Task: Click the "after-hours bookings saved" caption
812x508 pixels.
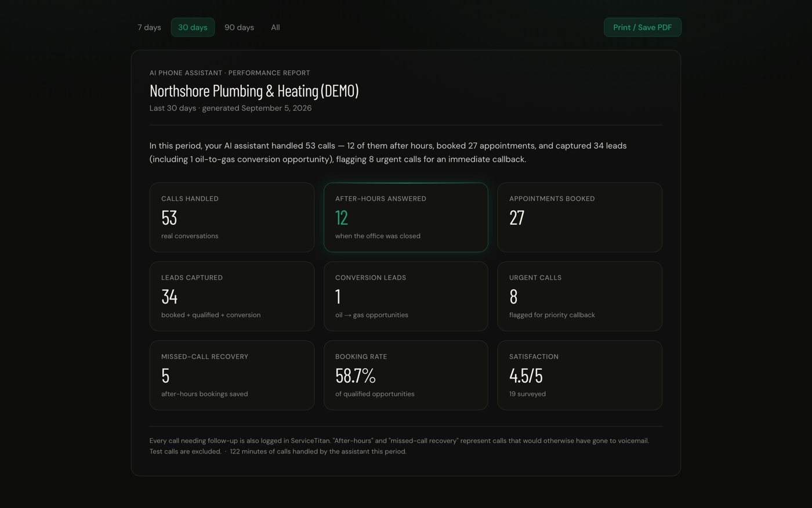Action: click(205, 394)
